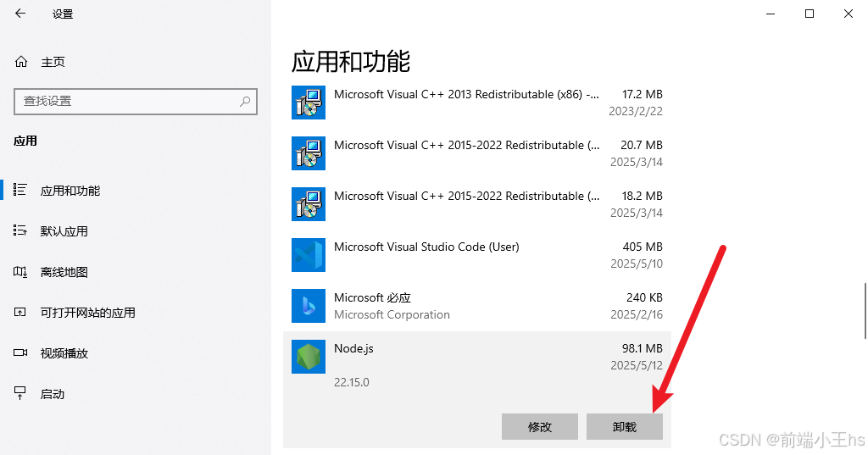Screen dimensions: 868x455
Task: Click the 17.2 MB size value
Action: (643, 95)
